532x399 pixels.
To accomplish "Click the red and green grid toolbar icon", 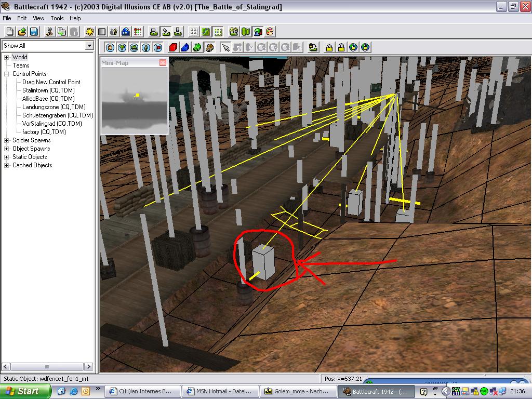I will [138, 32].
